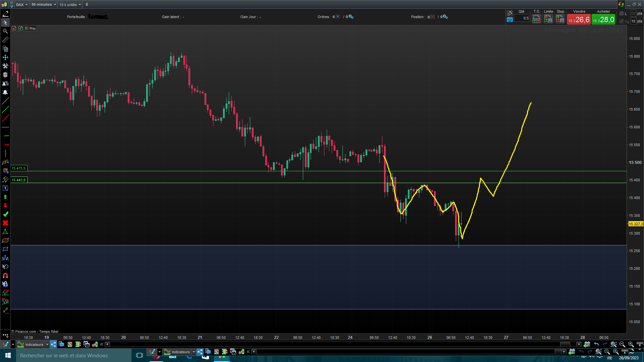Select the magnifier zoom tool
Viewport: 644px width, 362px height.
pos(5,31)
